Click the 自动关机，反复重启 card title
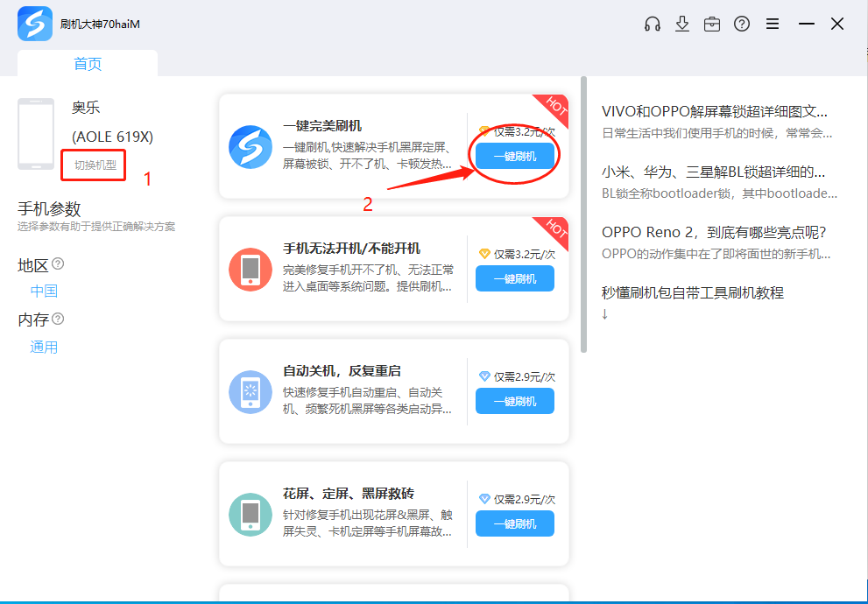This screenshot has width=868, height=604. click(342, 371)
